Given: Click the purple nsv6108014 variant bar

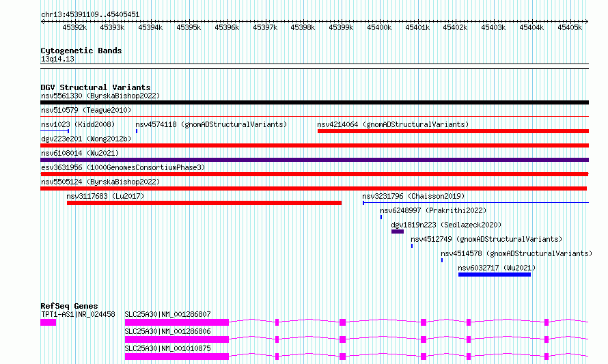Looking at the screenshot, I should click(314, 160).
